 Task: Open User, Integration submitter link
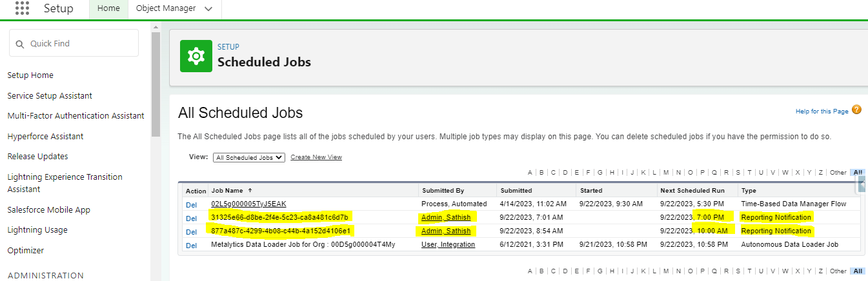pyautogui.click(x=448, y=244)
